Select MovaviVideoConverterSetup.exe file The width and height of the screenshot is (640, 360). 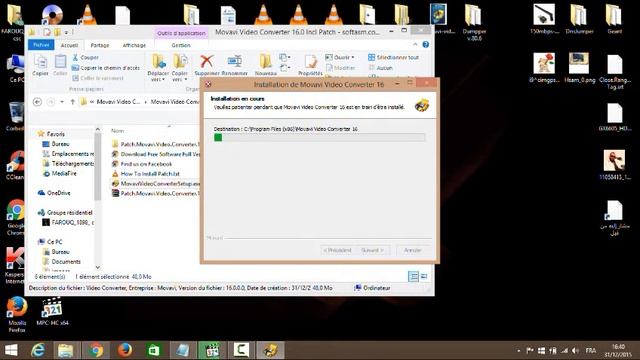[x=156, y=183]
